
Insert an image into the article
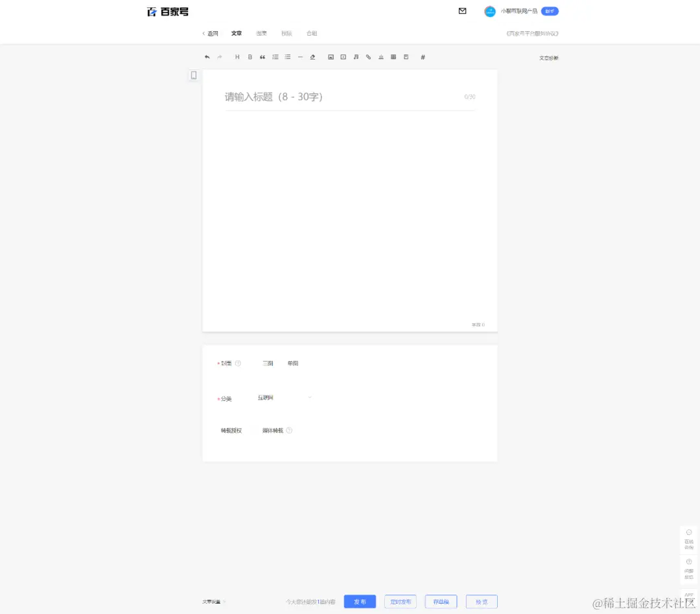click(331, 57)
